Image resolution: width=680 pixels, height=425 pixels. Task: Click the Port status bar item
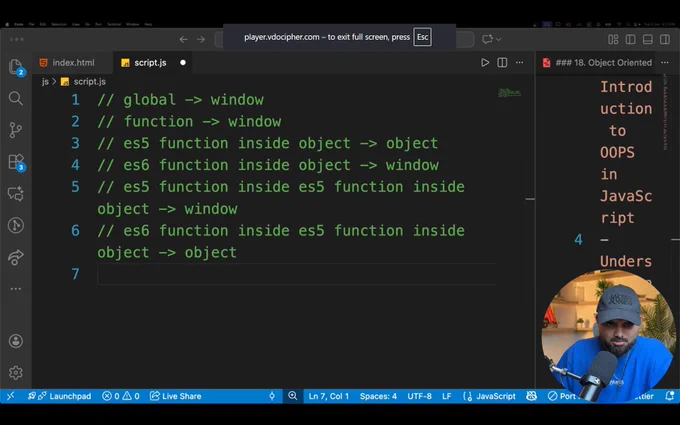click(562, 396)
